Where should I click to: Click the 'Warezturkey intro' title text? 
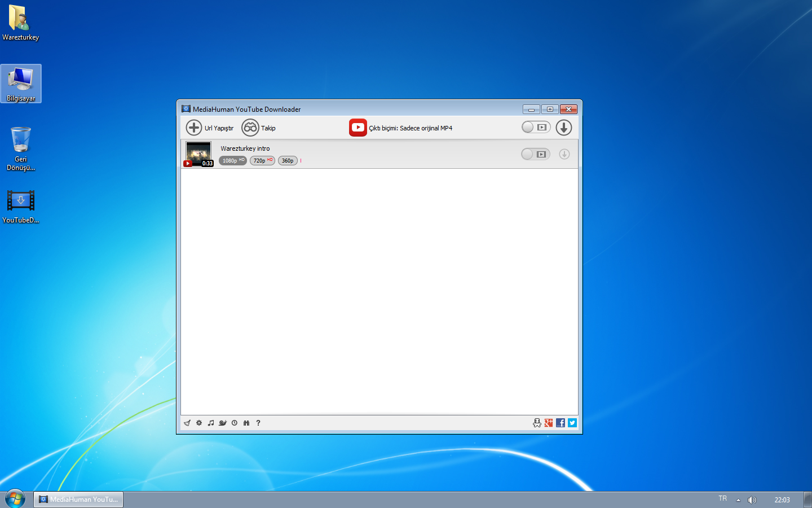tap(245, 148)
